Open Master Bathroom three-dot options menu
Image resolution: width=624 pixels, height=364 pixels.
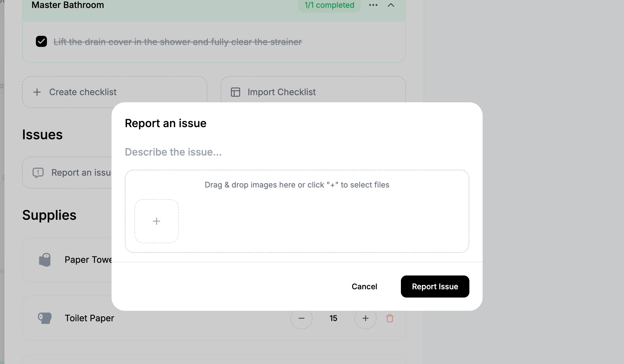[373, 5]
